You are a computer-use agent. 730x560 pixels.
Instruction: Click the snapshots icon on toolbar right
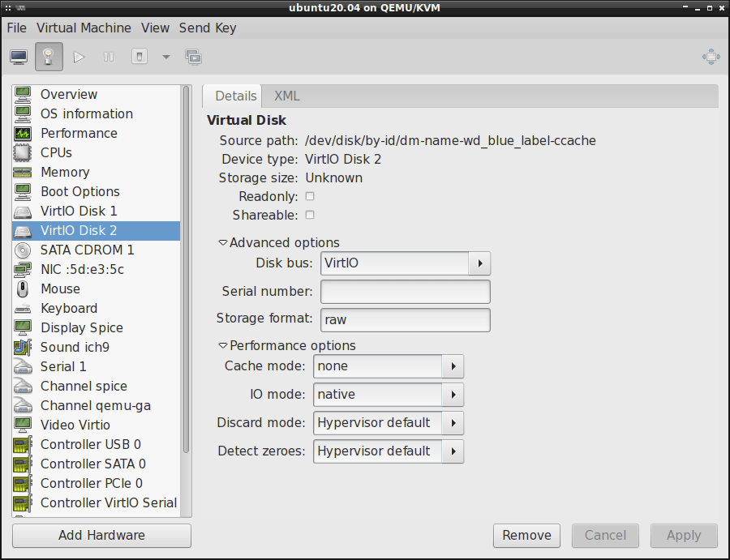coord(195,56)
